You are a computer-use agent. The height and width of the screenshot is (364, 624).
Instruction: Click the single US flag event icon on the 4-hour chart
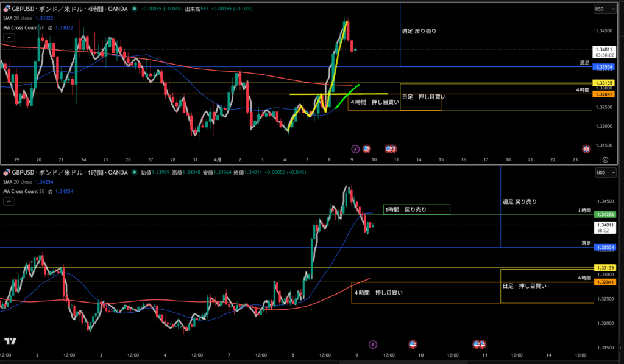(x=367, y=149)
